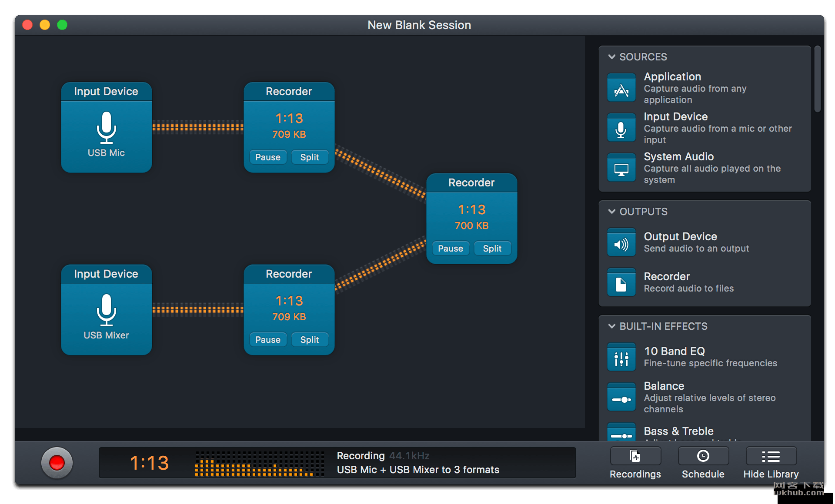Click the audio level meter in status display
The image size is (835, 504).
click(260, 463)
